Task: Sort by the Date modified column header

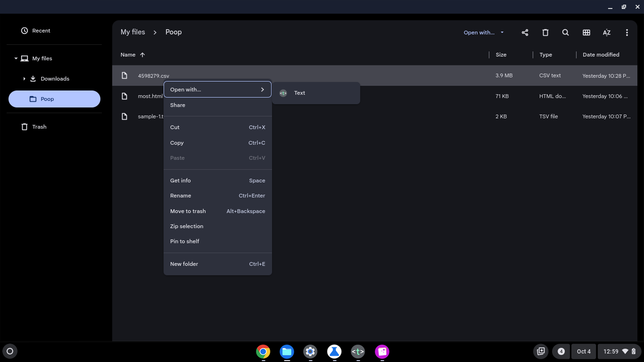Action: [x=601, y=55]
